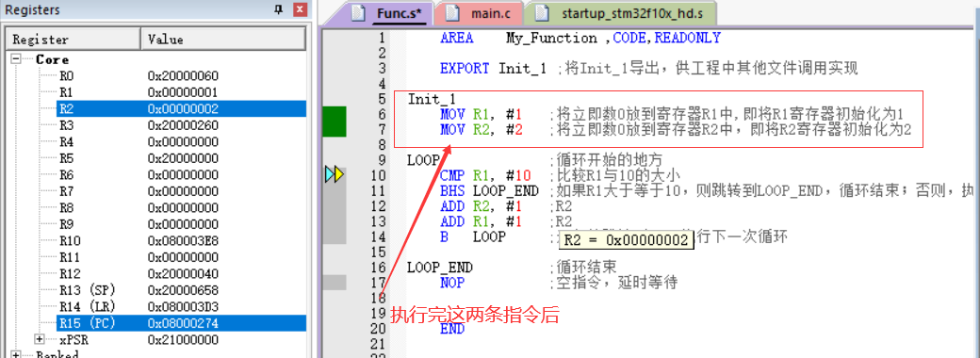
Task: Click the R3 value 0x20000260
Action: coord(183,125)
